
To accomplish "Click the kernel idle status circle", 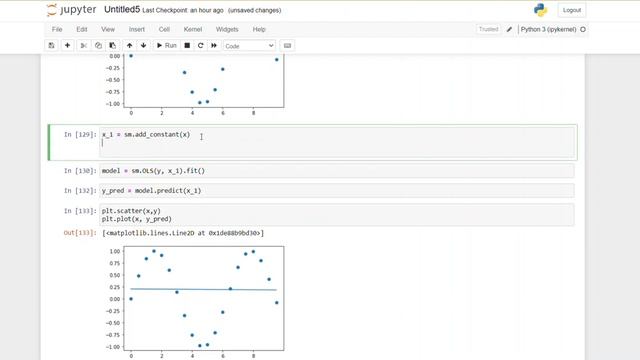I will [x=583, y=29].
